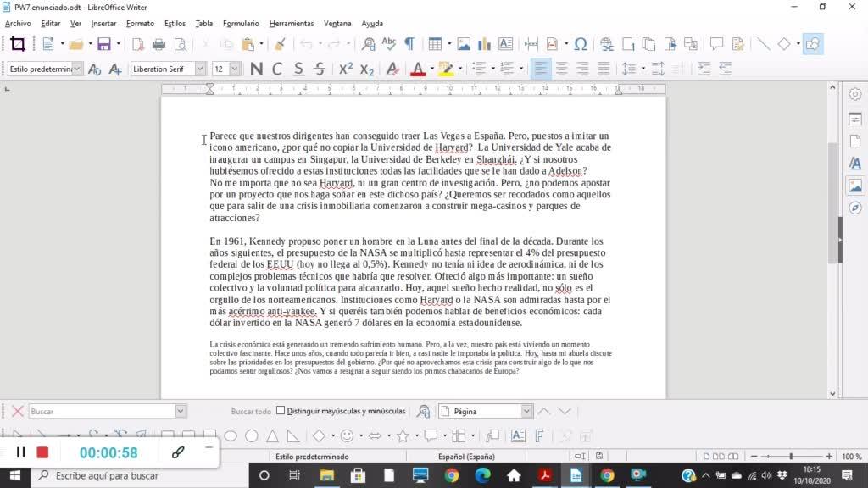Open Editar menu
Viewport: 868px width, 488px height.
pyautogui.click(x=50, y=23)
